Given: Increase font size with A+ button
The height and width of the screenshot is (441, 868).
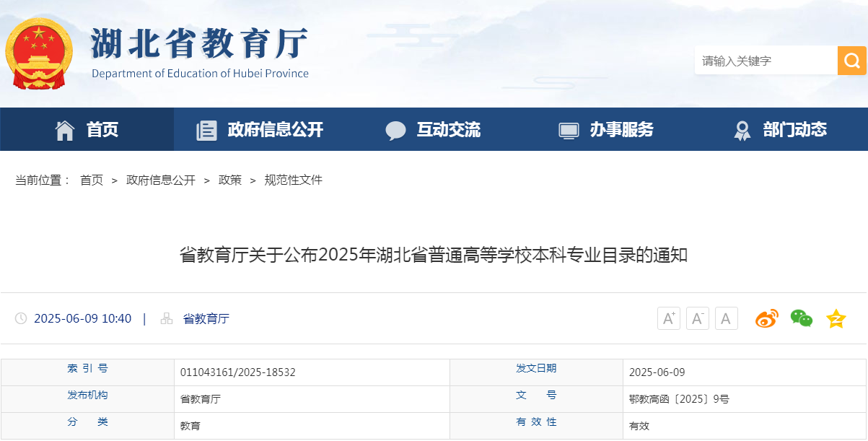Looking at the screenshot, I should (668, 318).
